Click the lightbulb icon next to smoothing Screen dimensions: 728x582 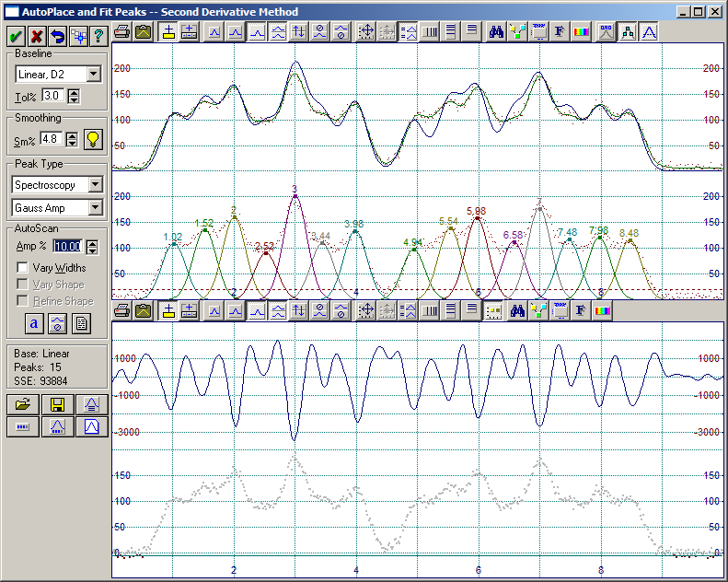92,140
